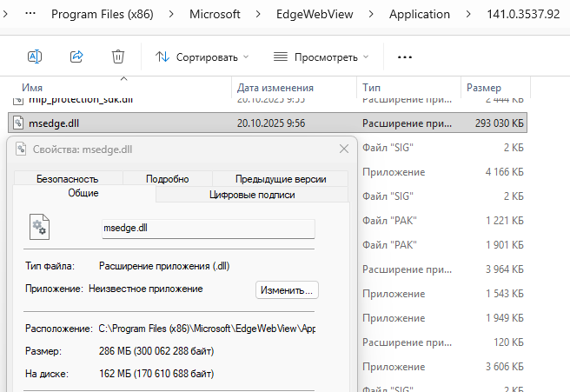The width and height of the screenshot is (570, 392).
Task: Expand chevron after Microsoft breadcrumb
Action: click(x=258, y=14)
